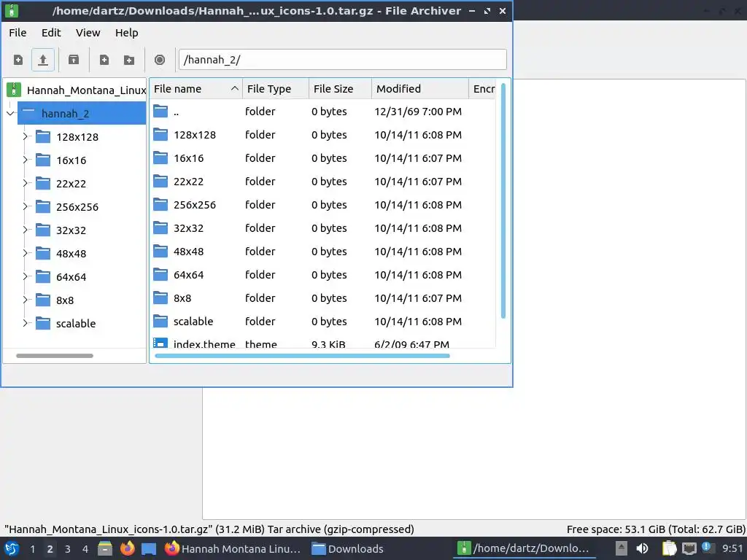The width and height of the screenshot is (747, 560).
Task: Click the Add folder toolbar icon
Action: click(x=129, y=60)
